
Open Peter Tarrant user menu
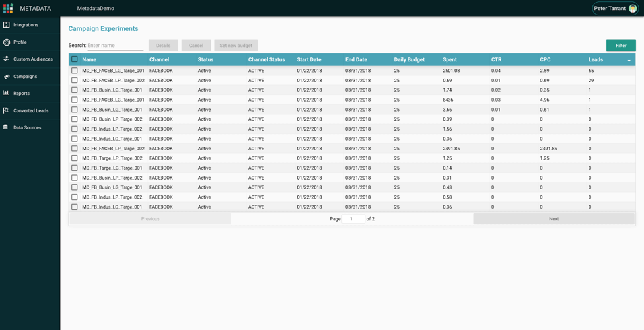click(x=615, y=8)
